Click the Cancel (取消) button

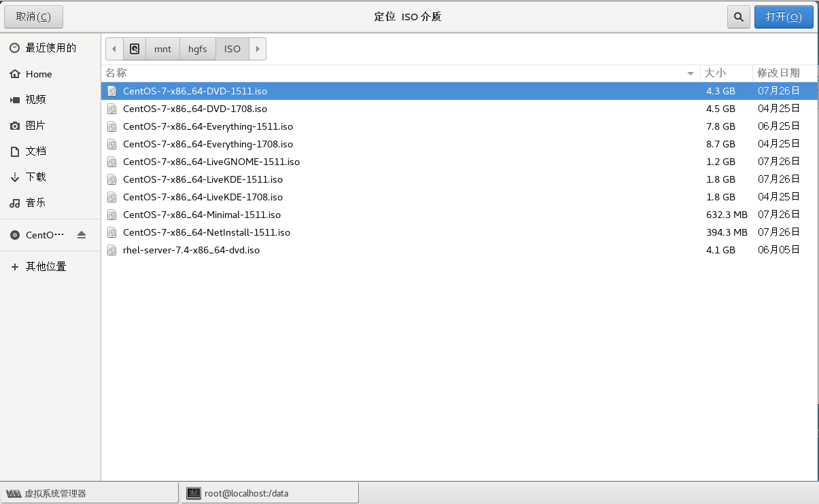pyautogui.click(x=33, y=17)
